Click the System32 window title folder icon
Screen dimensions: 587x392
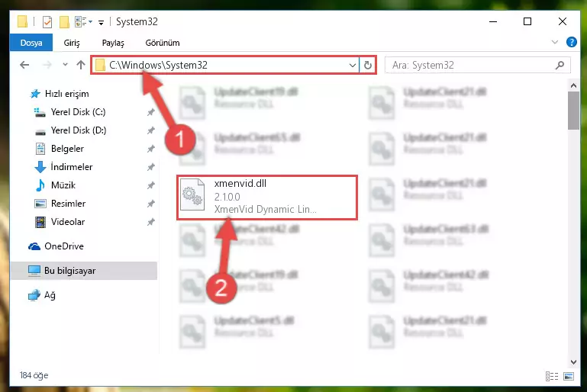22,21
